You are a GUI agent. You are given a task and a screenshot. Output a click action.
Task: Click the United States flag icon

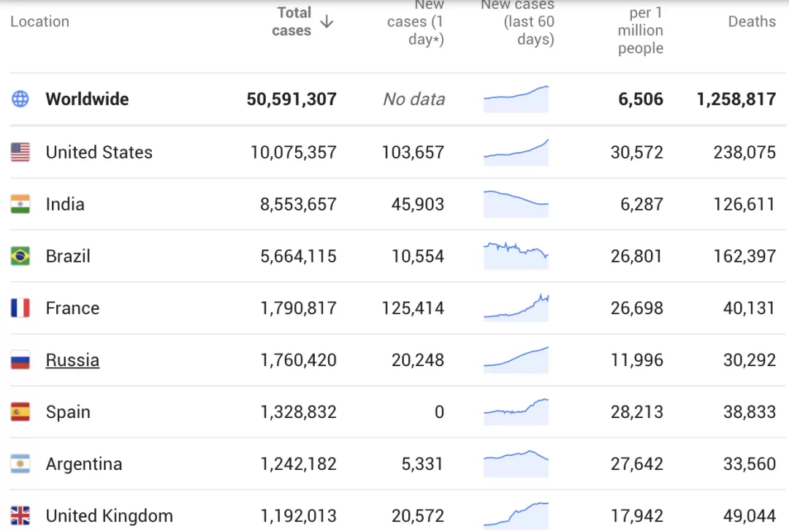pyautogui.click(x=20, y=152)
